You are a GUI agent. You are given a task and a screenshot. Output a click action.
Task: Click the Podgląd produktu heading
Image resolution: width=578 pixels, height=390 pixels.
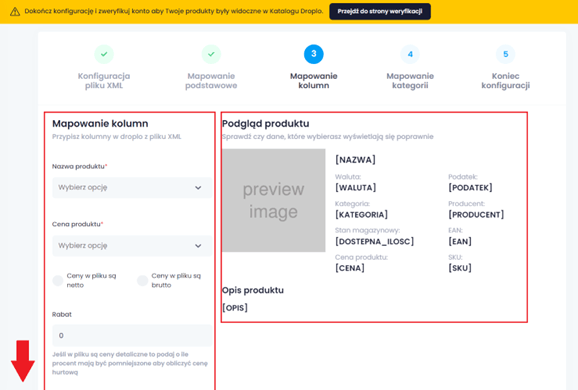click(x=265, y=124)
